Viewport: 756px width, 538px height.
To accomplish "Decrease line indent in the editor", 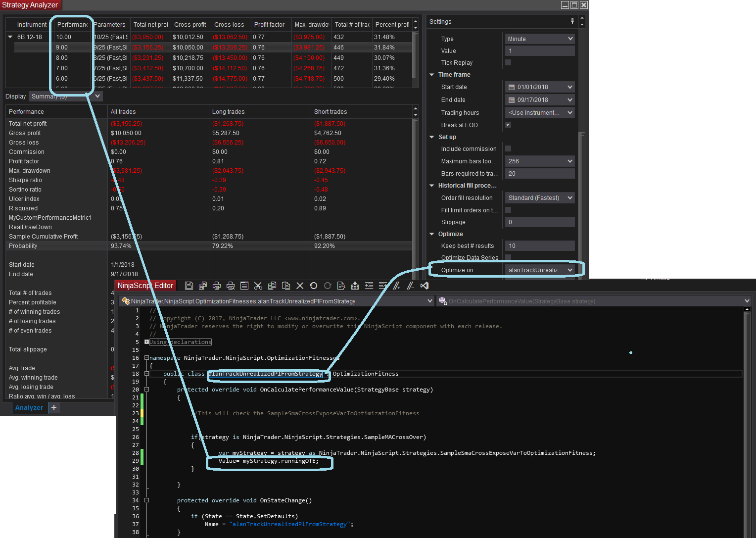I will coord(369,286).
